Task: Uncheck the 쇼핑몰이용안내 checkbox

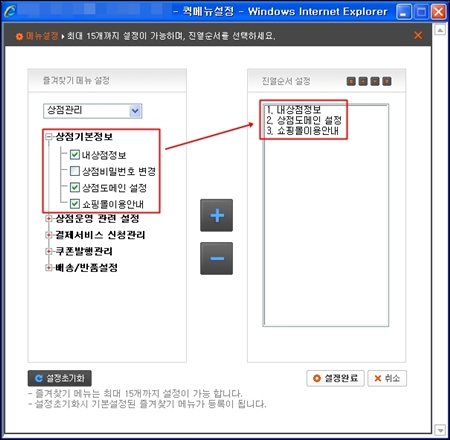Action: coord(75,203)
